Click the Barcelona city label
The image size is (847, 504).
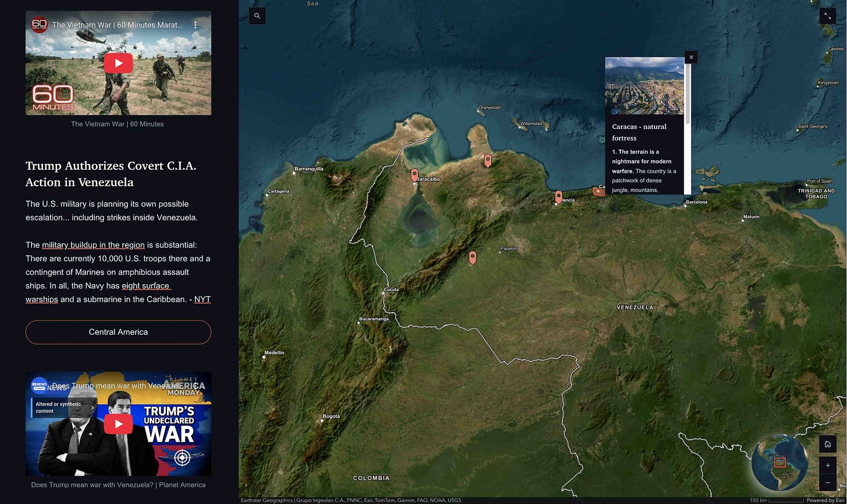[696, 202]
